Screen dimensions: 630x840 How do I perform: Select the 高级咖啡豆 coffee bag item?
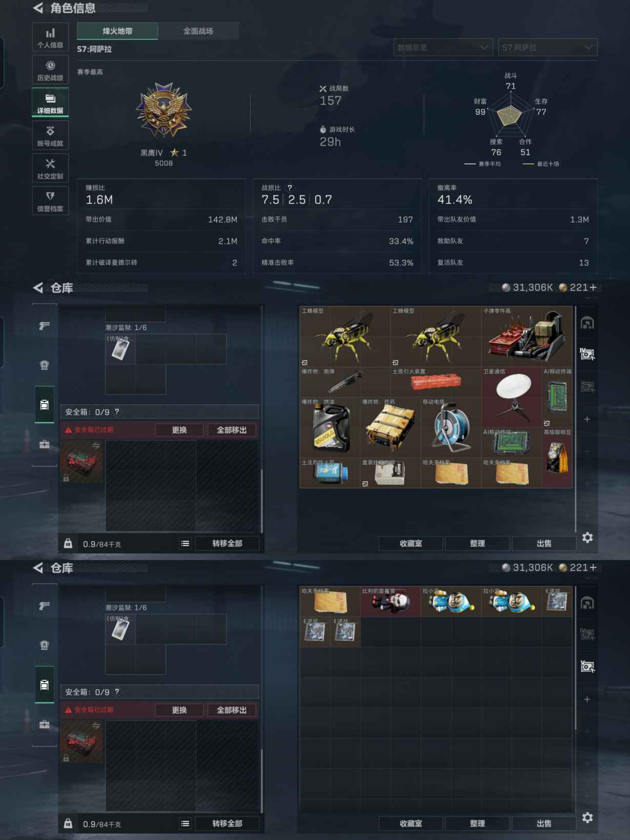point(557,457)
